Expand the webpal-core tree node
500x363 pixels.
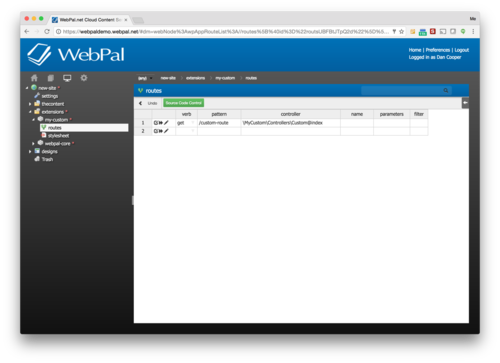pyautogui.click(x=33, y=144)
